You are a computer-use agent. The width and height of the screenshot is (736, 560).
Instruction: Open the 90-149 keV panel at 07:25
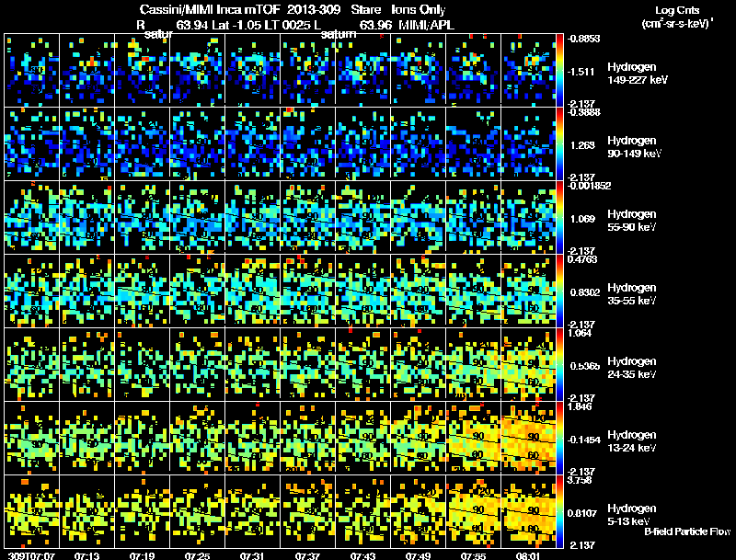(197, 143)
